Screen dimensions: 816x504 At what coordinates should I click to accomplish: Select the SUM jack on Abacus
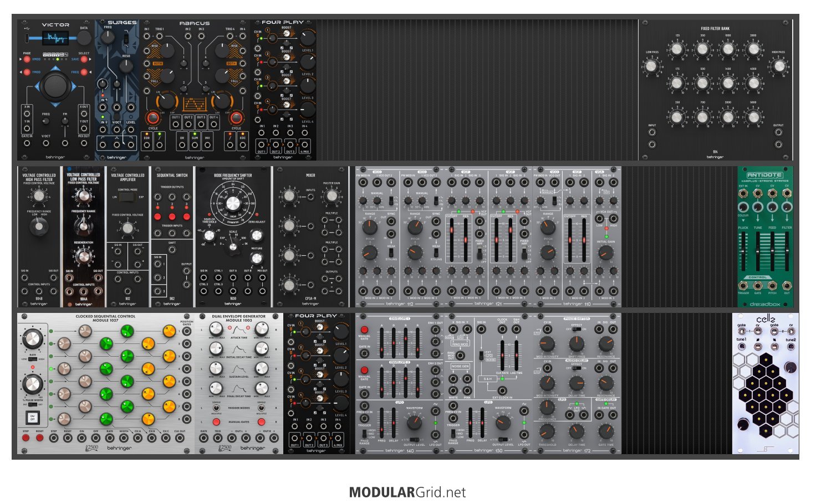point(195,145)
